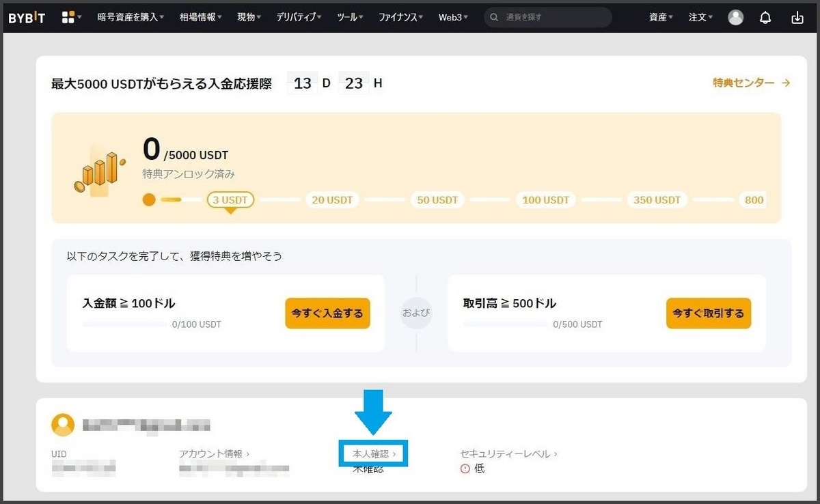Expand the ファイナンス menu
This screenshot has width=820, height=504.
click(x=401, y=18)
